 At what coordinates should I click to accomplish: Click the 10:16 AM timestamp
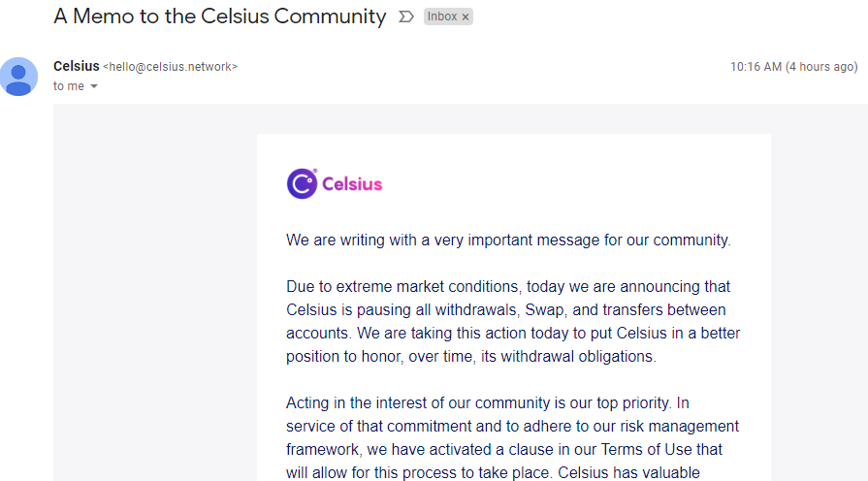[x=755, y=67]
